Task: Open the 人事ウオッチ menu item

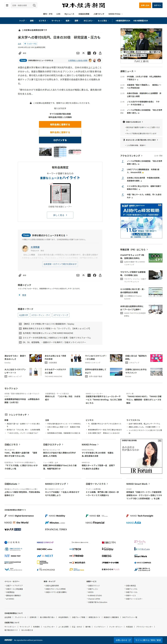Action: (x=99, y=14)
